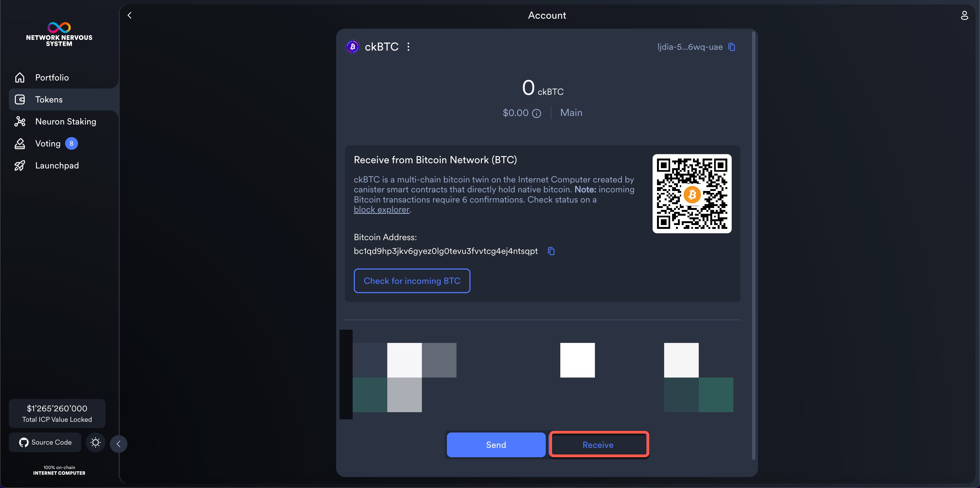Click the back arrow beside Account

click(x=130, y=15)
